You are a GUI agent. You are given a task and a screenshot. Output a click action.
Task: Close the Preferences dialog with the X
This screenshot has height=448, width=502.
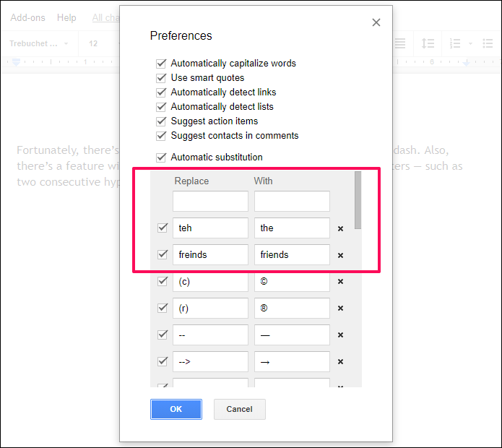376,22
